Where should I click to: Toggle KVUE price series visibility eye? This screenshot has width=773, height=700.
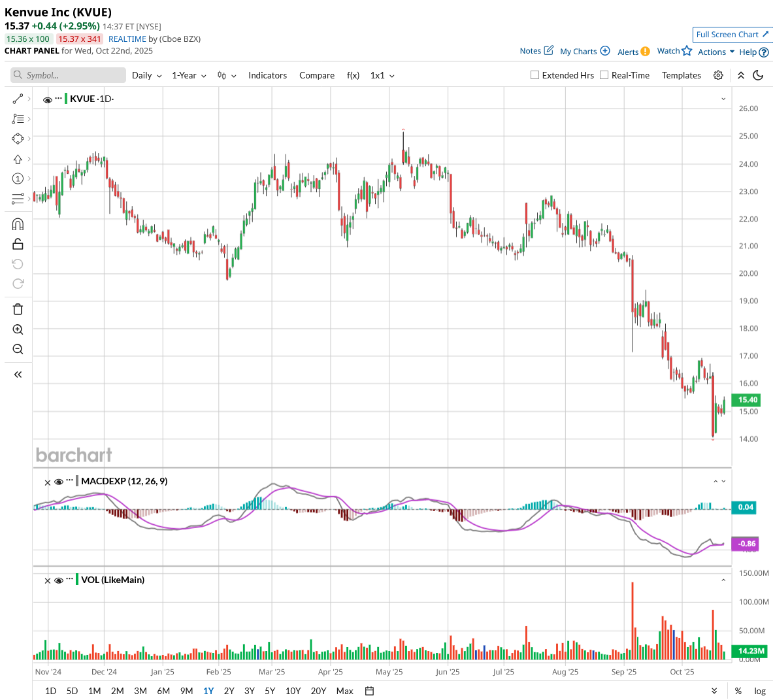click(x=47, y=100)
